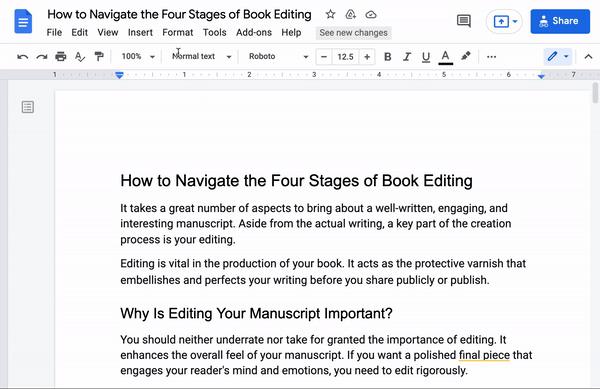Expand the present dropdown arrow
The image size is (600, 389).
pyautogui.click(x=515, y=21)
